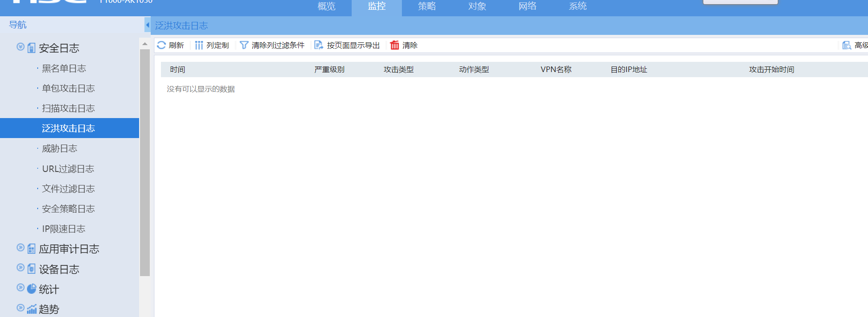Click the 趋势 chart icon
This screenshot has width=868, height=317.
(32, 309)
